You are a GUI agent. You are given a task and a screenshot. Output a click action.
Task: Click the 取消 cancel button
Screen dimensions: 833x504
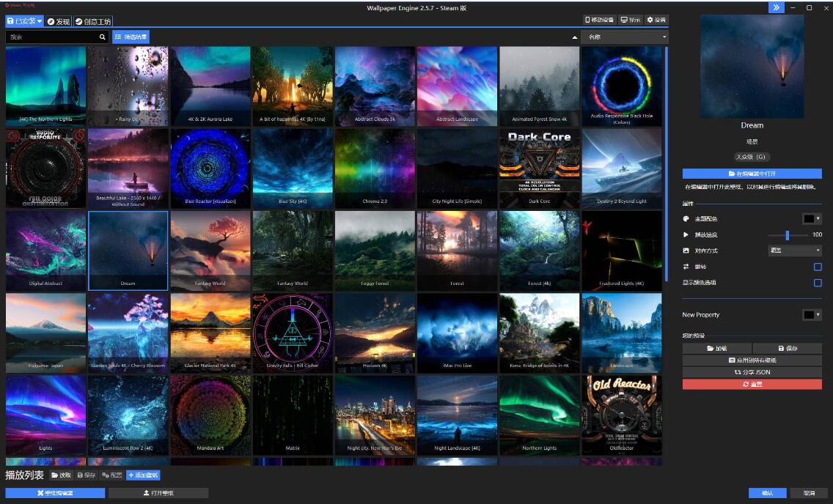pyautogui.click(x=809, y=493)
